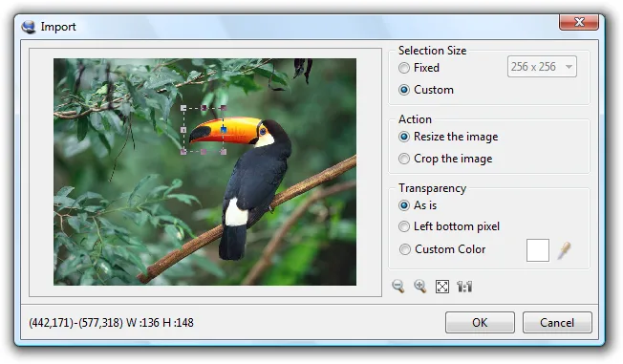The height and width of the screenshot is (364, 623).
Task: Click the toucan preview image
Action: point(205,172)
